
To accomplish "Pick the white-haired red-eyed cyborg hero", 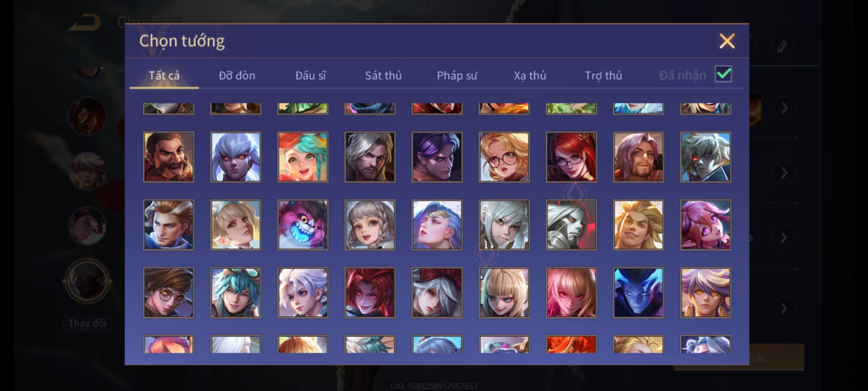I will 706,157.
